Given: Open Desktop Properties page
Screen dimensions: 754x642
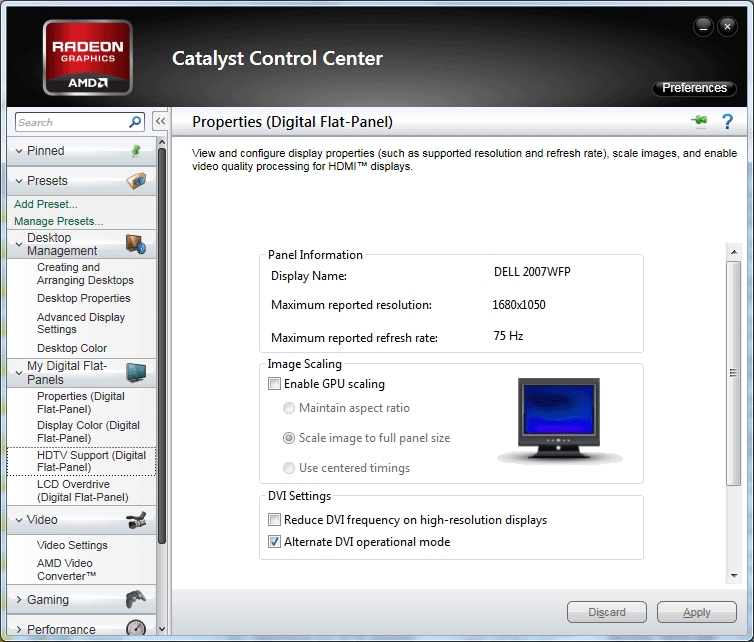Looking at the screenshot, I should pos(84,298).
